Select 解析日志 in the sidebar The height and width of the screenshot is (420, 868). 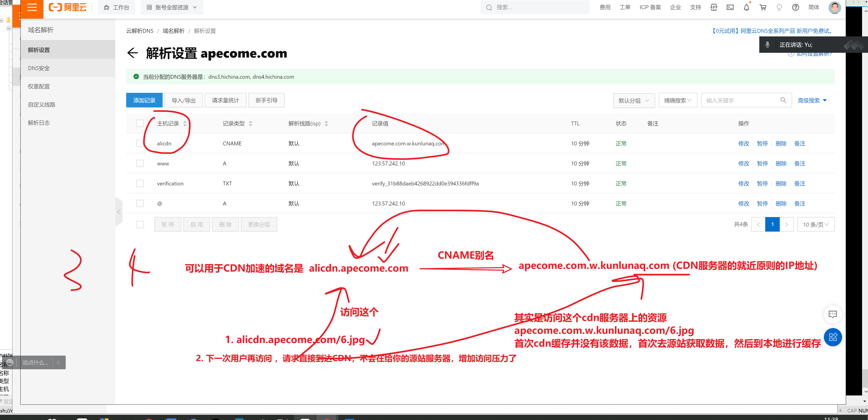tap(68, 123)
